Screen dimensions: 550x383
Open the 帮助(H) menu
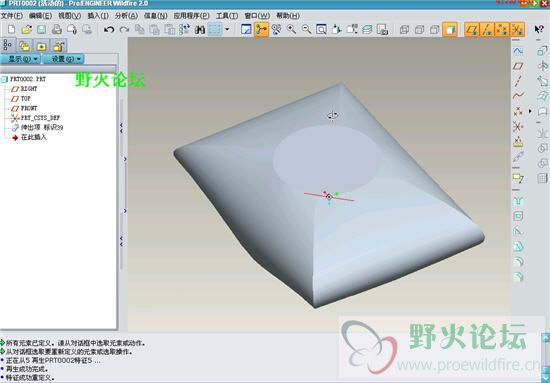[x=288, y=16]
